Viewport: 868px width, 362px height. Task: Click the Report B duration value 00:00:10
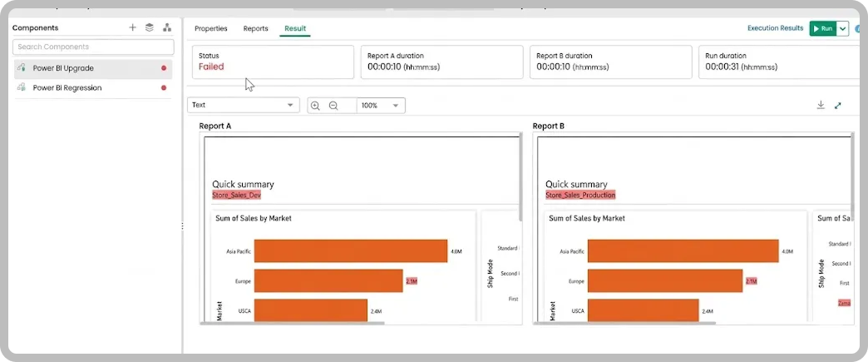[554, 67]
